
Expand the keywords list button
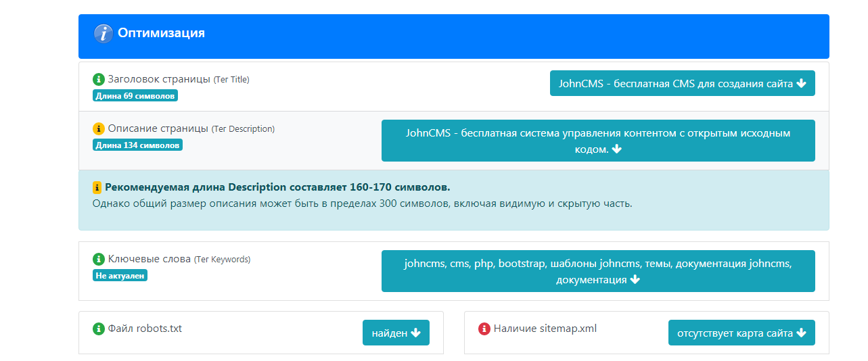pyautogui.click(x=598, y=271)
